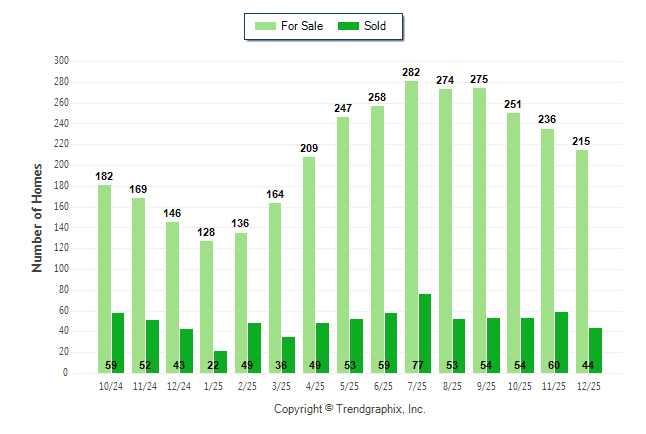Click the 3/25 x-axis label
This screenshot has height=434, width=646.
coord(281,386)
